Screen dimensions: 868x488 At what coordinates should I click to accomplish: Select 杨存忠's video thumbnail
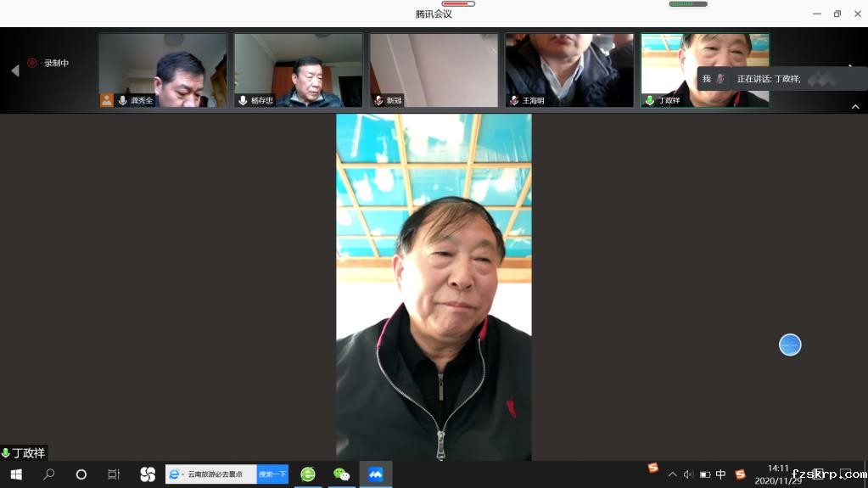coord(298,70)
